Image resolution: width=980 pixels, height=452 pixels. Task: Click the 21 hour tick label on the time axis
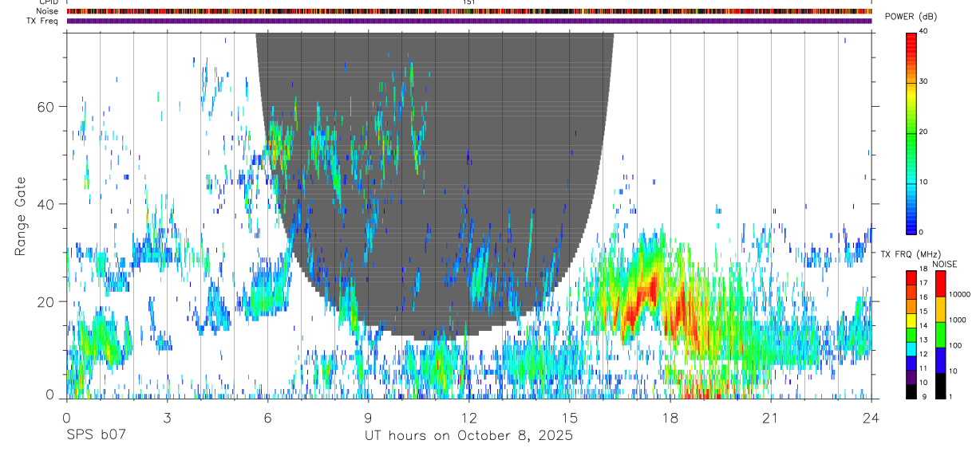pyautogui.click(x=771, y=418)
